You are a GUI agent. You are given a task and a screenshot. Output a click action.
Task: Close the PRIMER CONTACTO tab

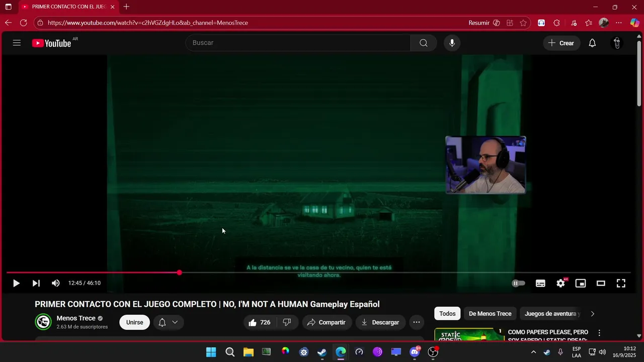click(112, 7)
